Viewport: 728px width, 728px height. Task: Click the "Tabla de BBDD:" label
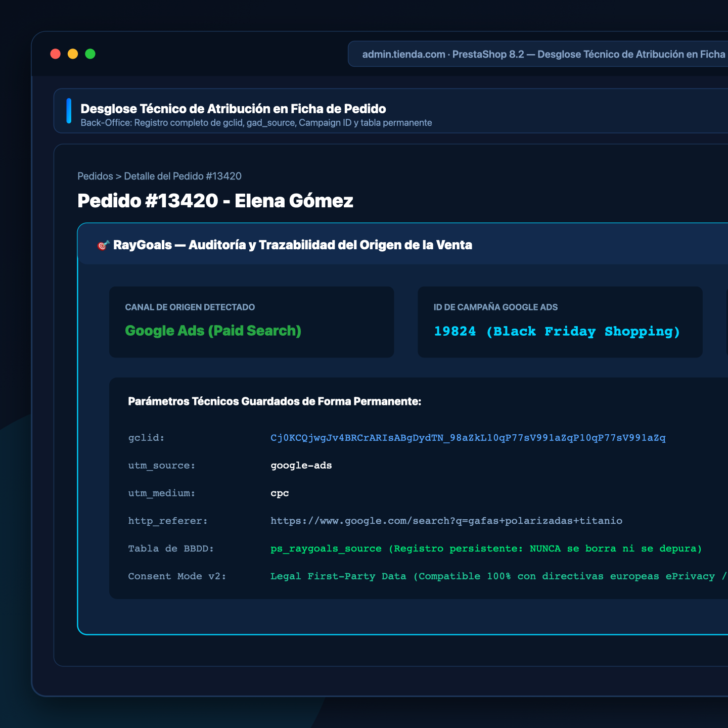click(x=171, y=549)
